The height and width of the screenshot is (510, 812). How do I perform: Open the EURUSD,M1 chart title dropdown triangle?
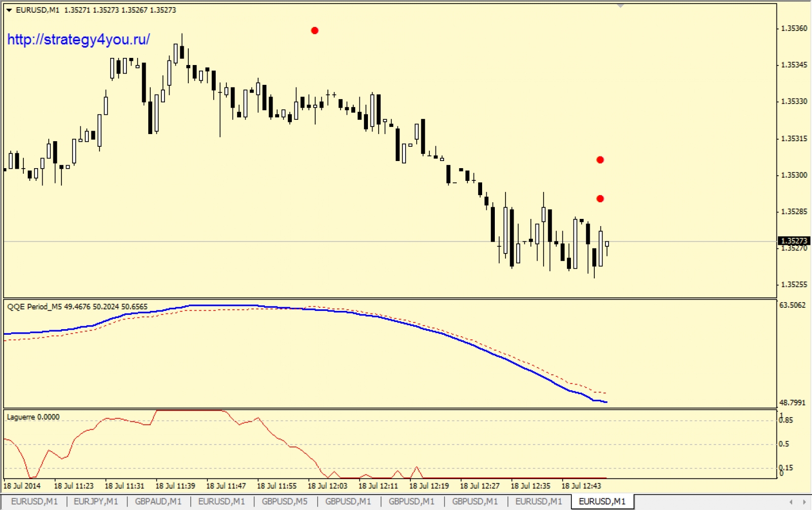coord(9,10)
